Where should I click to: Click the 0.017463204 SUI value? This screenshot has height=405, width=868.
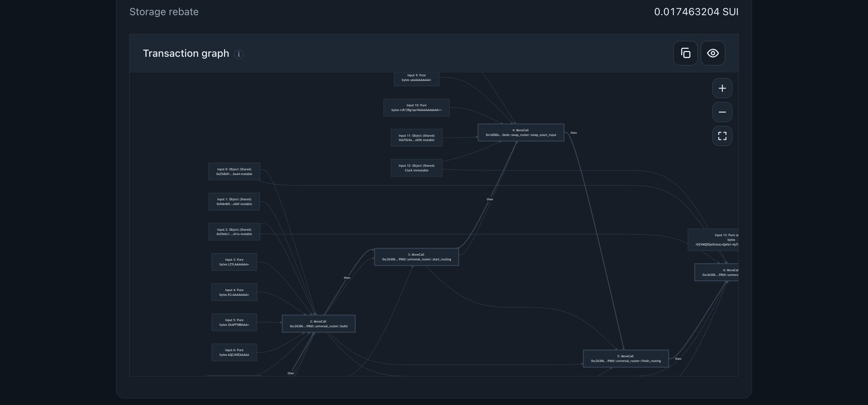tap(696, 12)
